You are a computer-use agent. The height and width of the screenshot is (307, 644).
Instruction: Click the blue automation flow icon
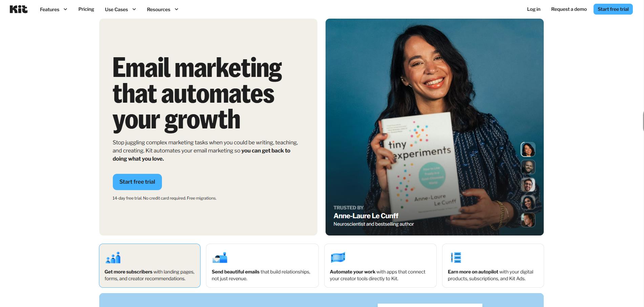338,258
